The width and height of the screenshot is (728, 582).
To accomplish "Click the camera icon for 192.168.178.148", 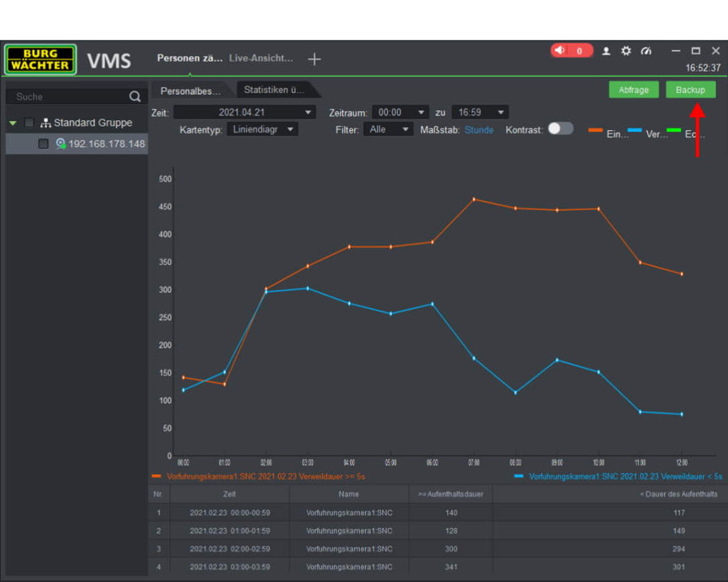I will (x=61, y=144).
